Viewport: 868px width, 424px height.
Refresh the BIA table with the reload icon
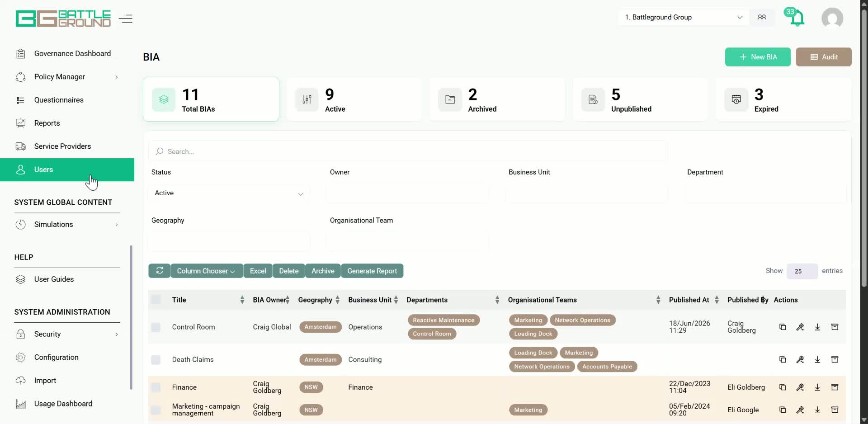click(x=160, y=271)
